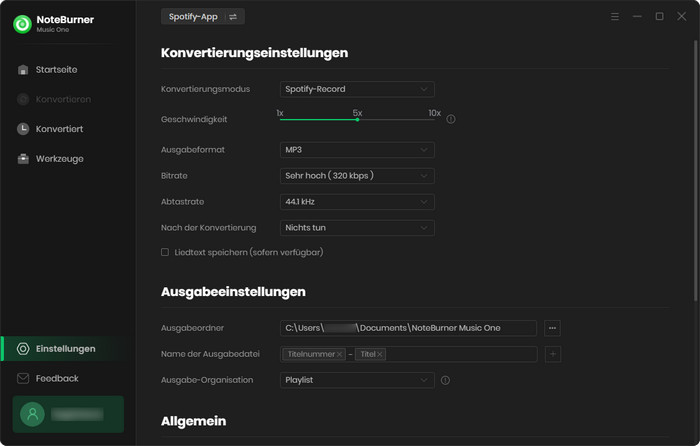Screen dimensions: 700x446
Task: Click the Werkzeuge toolbox icon
Action: (23, 158)
